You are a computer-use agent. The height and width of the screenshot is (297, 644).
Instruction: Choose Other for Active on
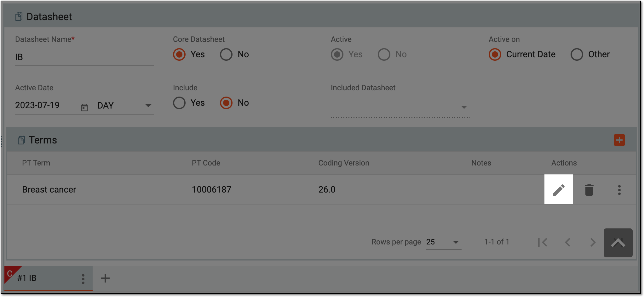coord(577,54)
